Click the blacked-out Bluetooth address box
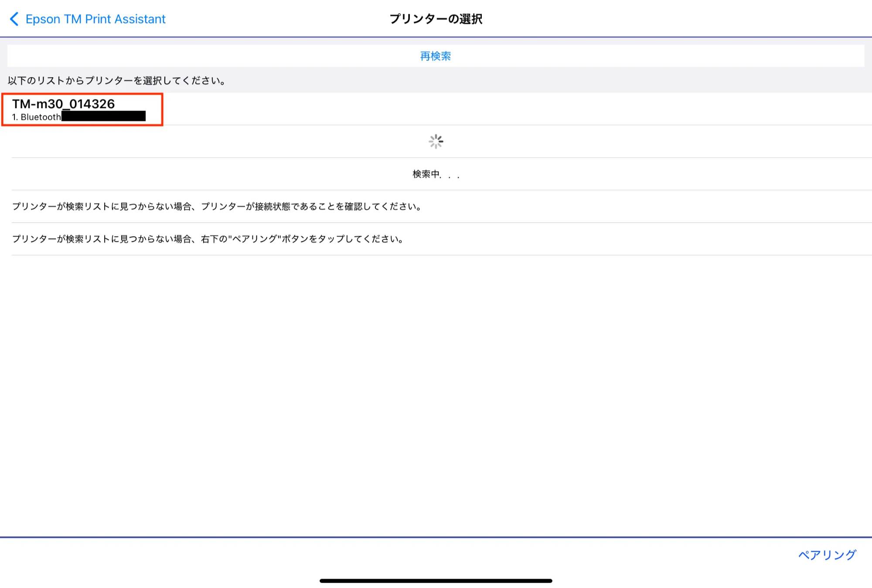872x588 pixels. click(x=103, y=116)
